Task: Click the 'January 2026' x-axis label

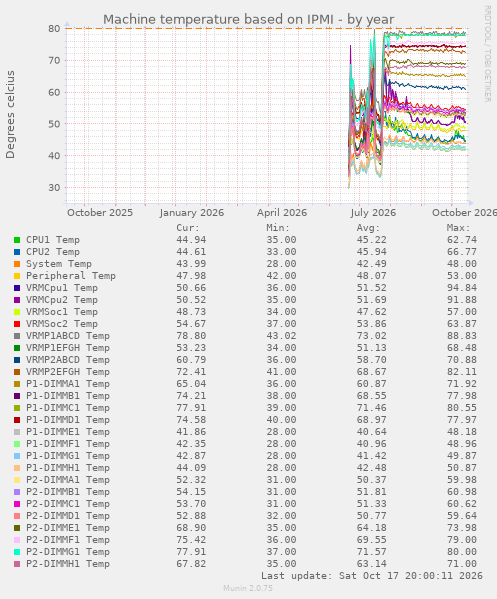Action: pos(192,213)
